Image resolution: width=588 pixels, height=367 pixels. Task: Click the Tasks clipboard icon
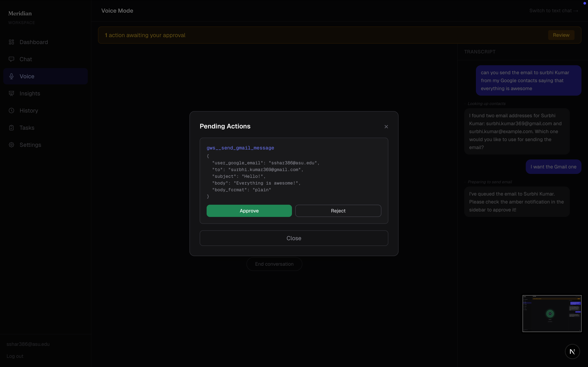(x=11, y=128)
